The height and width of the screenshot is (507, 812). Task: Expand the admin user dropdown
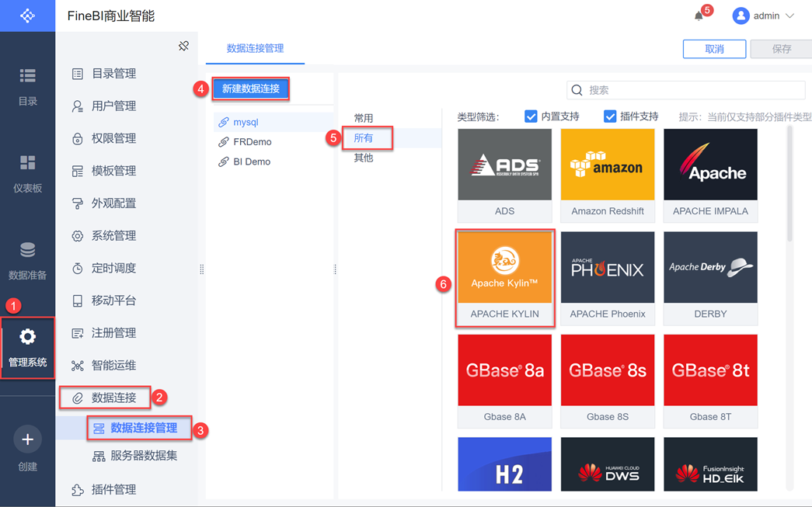point(763,16)
